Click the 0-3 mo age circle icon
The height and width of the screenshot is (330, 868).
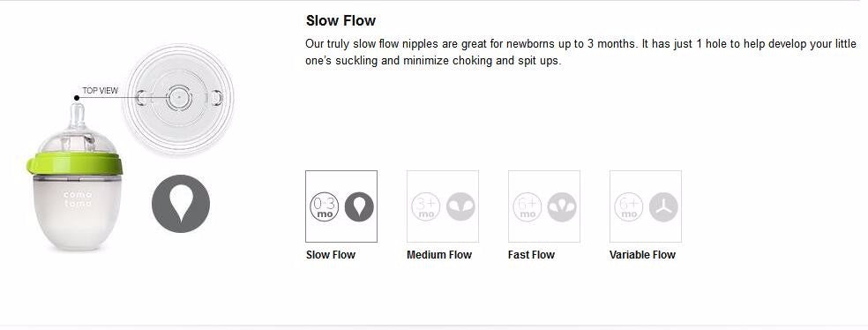pos(324,207)
